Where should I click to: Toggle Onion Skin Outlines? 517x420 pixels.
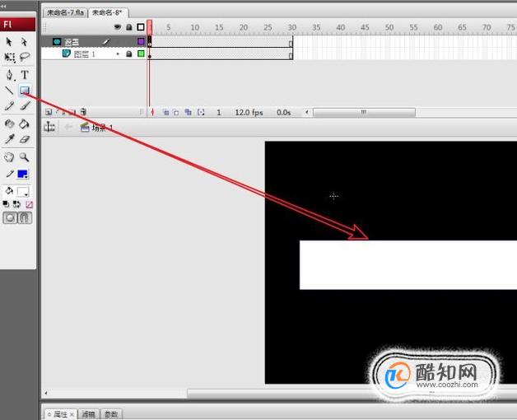point(176,112)
